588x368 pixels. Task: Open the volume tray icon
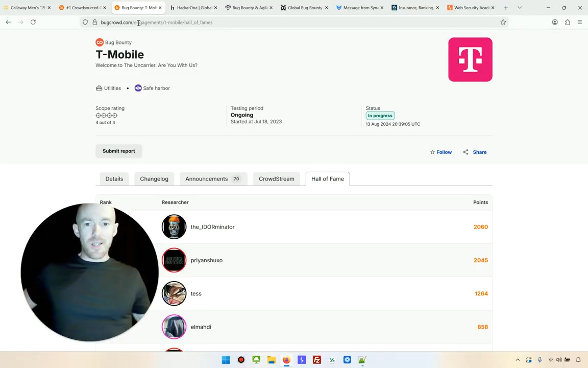pos(559,360)
